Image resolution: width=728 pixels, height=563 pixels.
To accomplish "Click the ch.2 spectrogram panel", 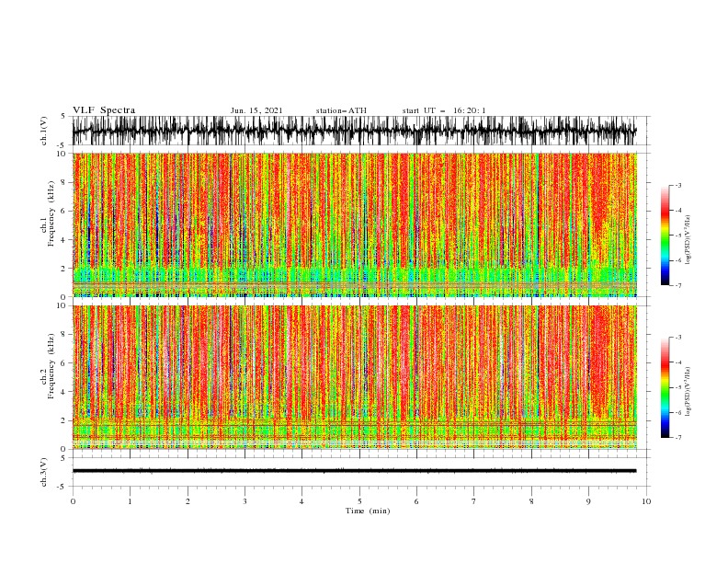I will click(x=355, y=377).
